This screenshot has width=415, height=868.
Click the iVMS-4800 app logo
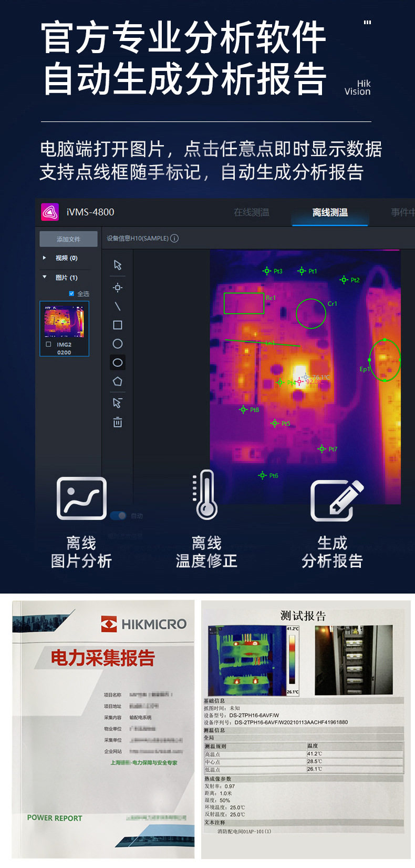(x=50, y=212)
